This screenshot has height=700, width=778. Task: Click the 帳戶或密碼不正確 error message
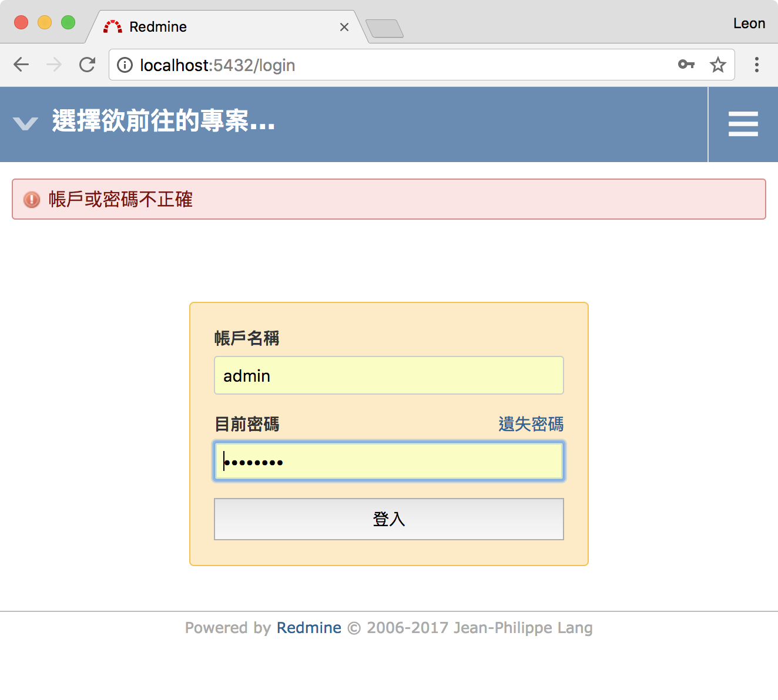click(120, 199)
